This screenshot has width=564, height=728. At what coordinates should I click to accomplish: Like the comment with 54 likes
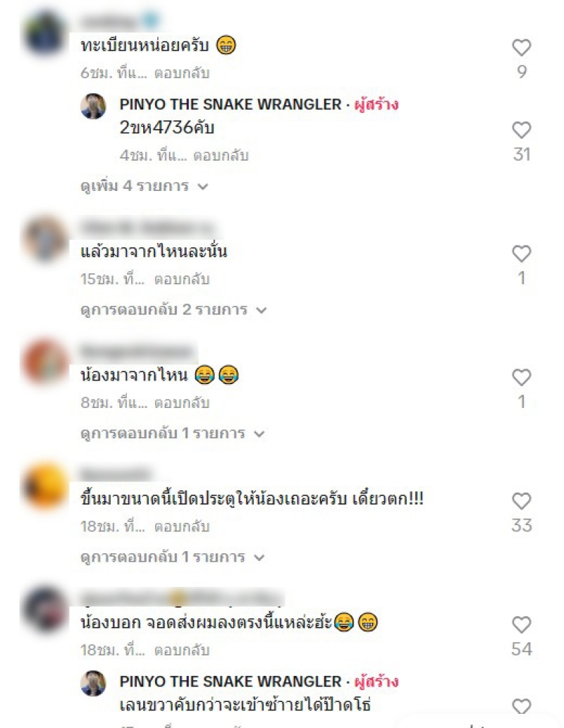521,625
